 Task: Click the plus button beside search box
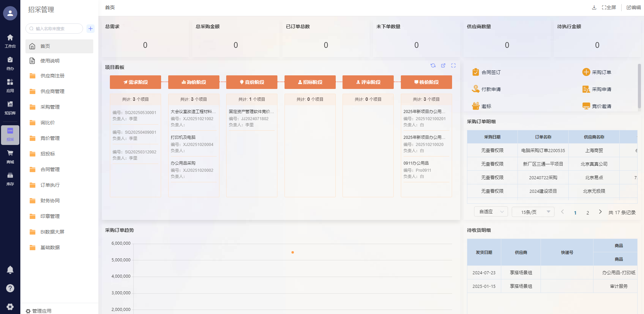point(91,29)
